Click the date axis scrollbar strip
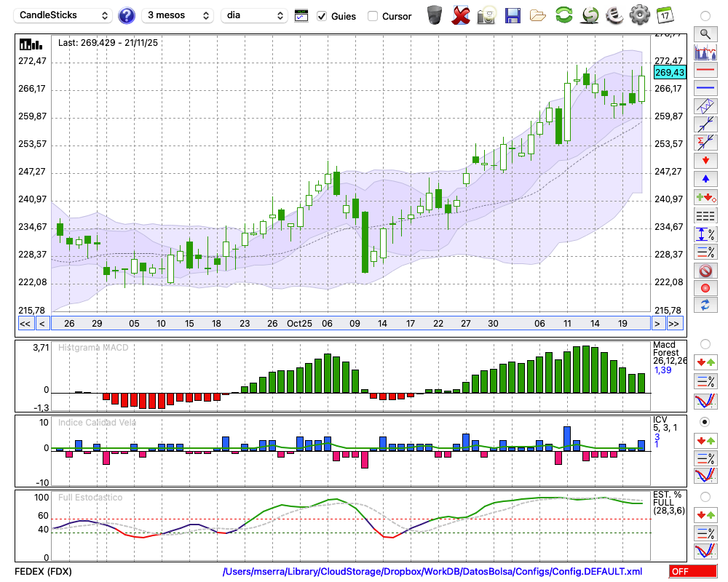728x582 pixels. (x=351, y=324)
